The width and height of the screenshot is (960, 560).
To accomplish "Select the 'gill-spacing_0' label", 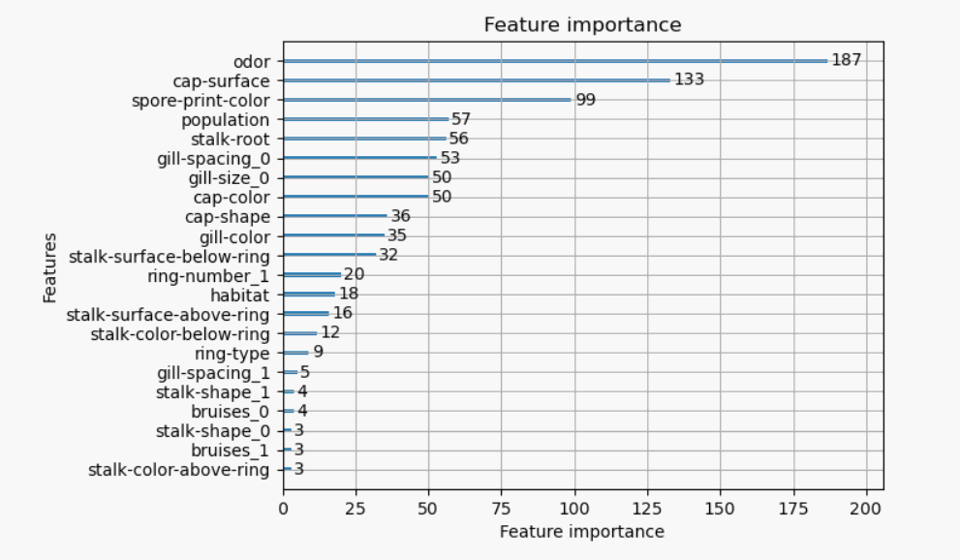I will coord(214,159).
